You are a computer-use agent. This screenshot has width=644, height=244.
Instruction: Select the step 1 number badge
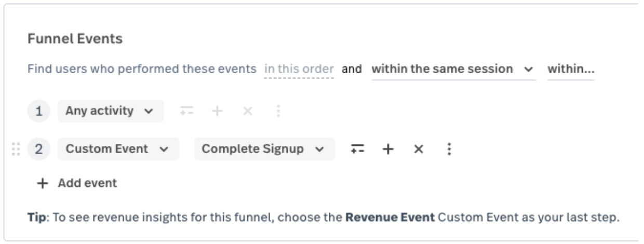click(38, 111)
